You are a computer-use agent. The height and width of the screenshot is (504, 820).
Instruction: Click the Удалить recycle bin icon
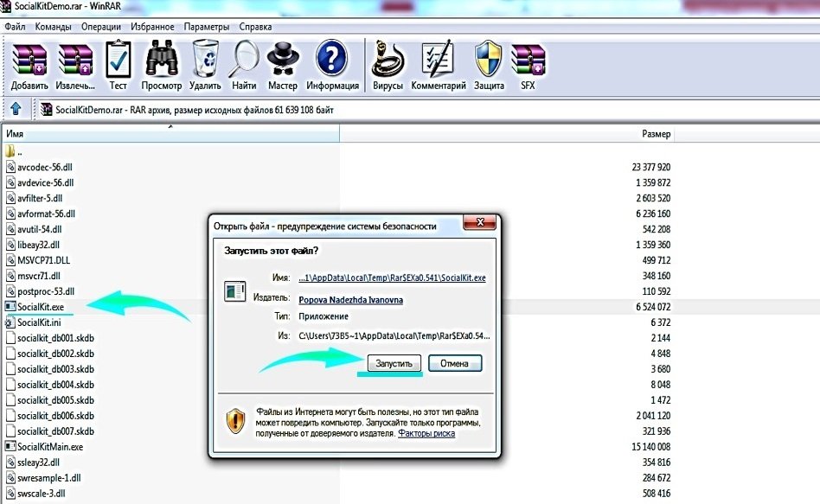(x=205, y=59)
